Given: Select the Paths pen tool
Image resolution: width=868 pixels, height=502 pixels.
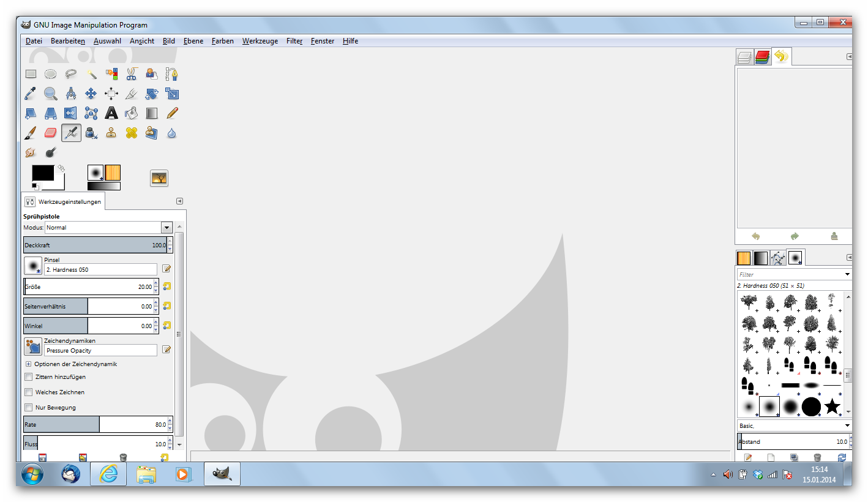Looking at the screenshot, I should tap(172, 74).
